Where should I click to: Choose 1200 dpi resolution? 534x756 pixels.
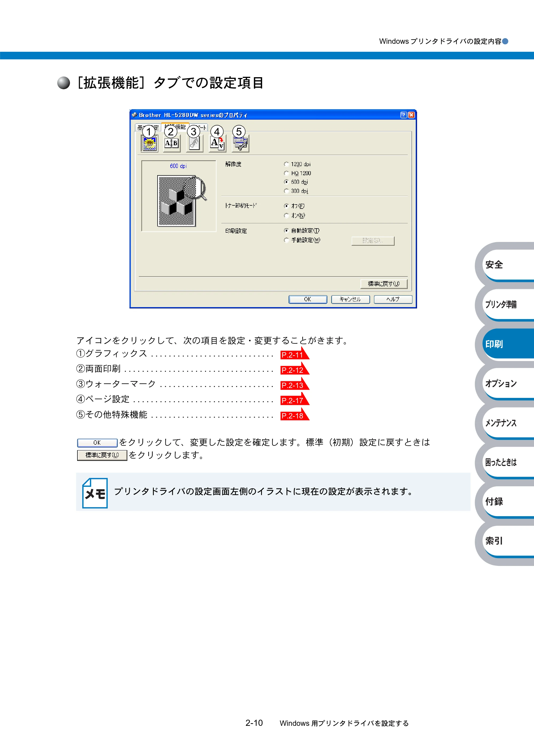coord(297,164)
